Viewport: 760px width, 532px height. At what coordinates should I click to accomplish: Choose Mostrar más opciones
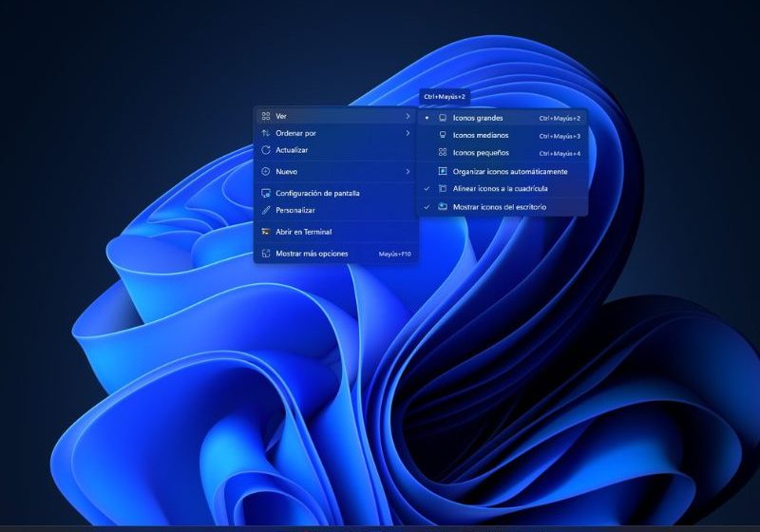click(336, 254)
